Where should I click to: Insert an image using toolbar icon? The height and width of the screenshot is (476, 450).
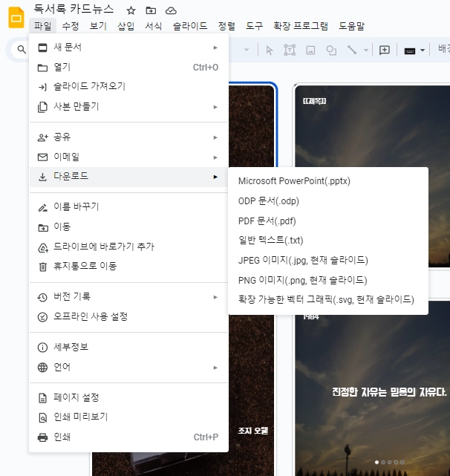[310, 50]
